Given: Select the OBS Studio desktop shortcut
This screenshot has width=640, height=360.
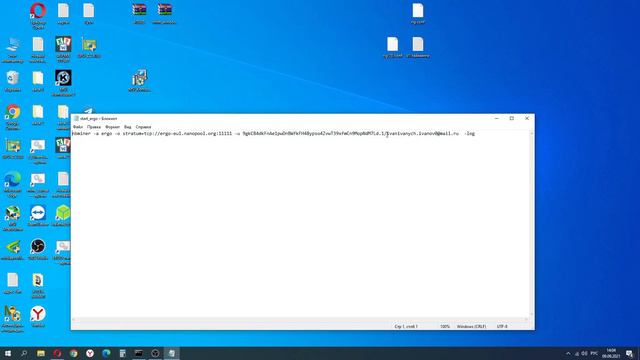Looking at the screenshot, I should [x=38, y=249].
